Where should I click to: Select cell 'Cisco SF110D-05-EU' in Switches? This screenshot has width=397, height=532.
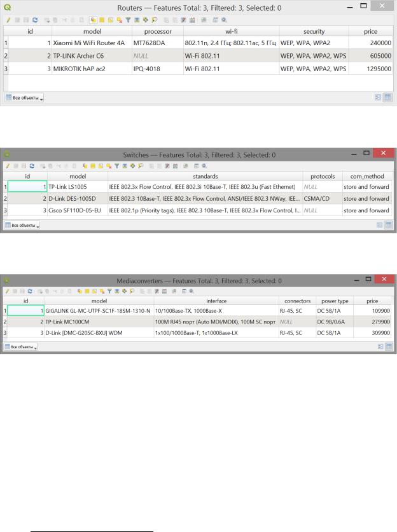pos(78,210)
